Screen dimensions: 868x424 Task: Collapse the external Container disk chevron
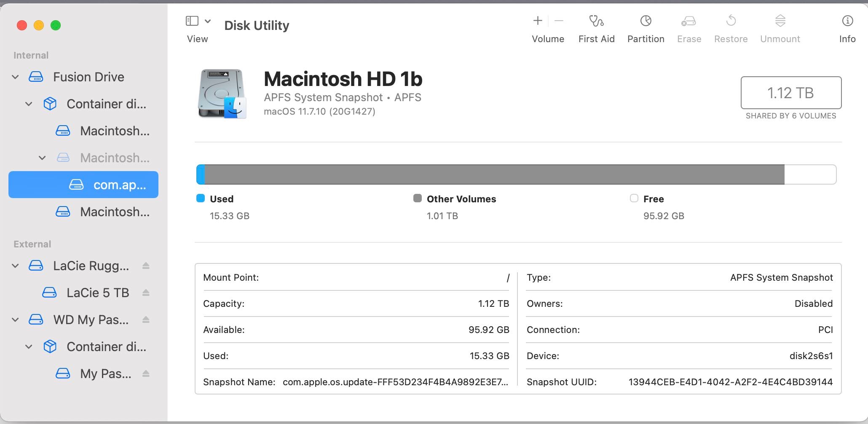click(29, 347)
